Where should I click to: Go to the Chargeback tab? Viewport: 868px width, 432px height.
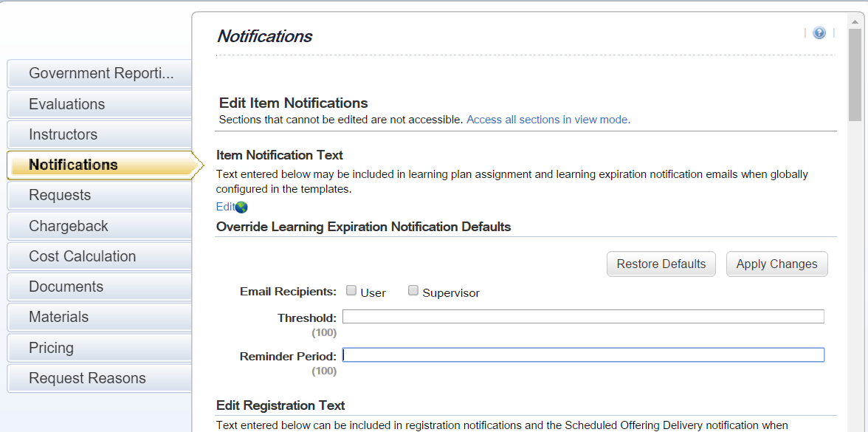(x=100, y=226)
